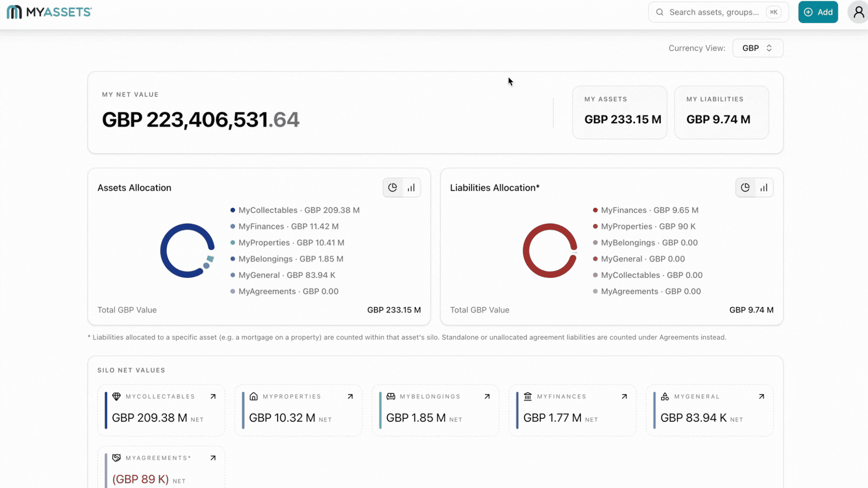
Task: Click the MyBelongings sofa icon
Action: coord(391,397)
